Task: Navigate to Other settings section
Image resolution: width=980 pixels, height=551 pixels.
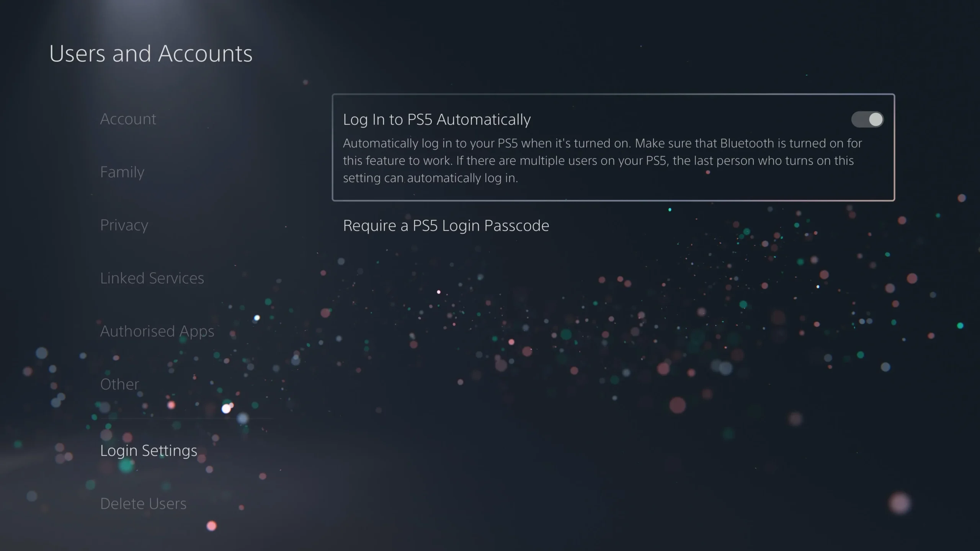Action: click(119, 383)
